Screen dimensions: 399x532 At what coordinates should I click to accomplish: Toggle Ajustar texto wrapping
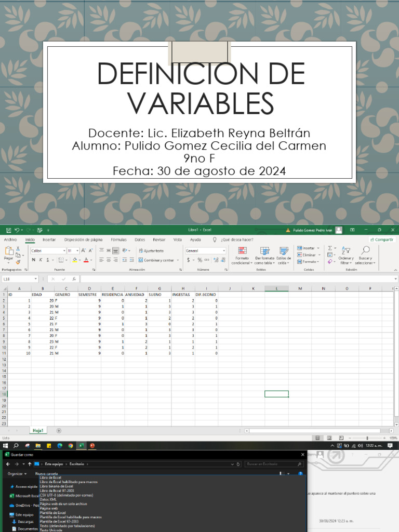pos(151,251)
